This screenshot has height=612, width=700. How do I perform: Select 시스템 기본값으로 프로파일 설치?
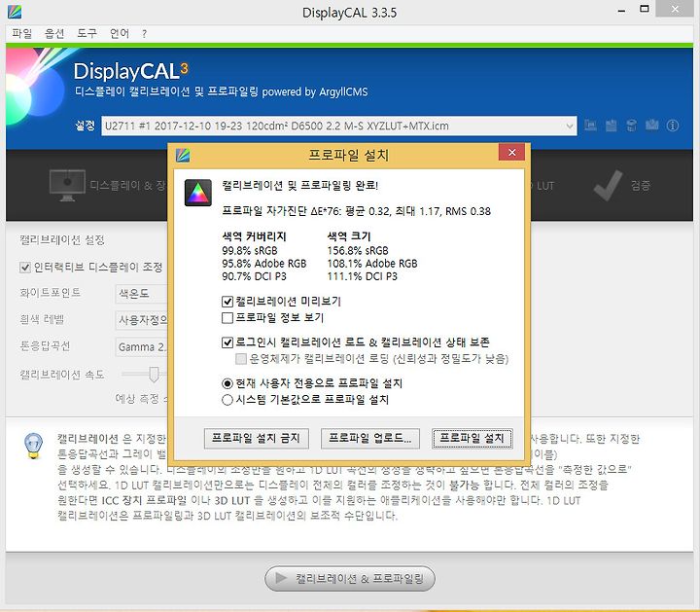tap(227, 399)
